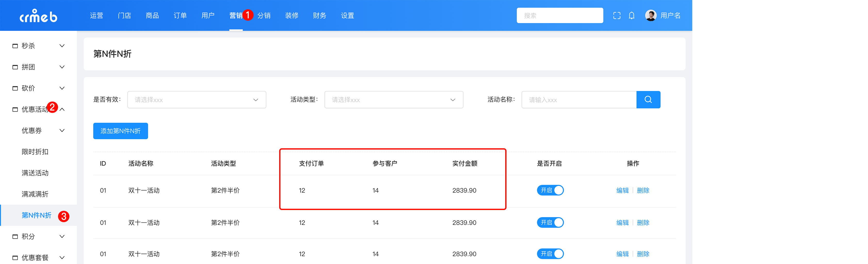This screenshot has height=264, width=868.
Task: Click 参与客户 column header
Action: click(385, 164)
